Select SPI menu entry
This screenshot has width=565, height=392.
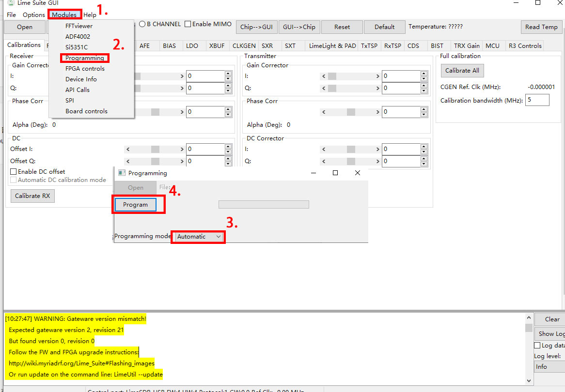[x=70, y=101]
